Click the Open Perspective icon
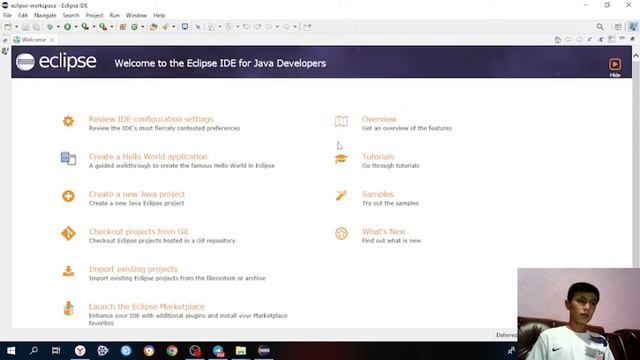 pyautogui.click(x=618, y=27)
